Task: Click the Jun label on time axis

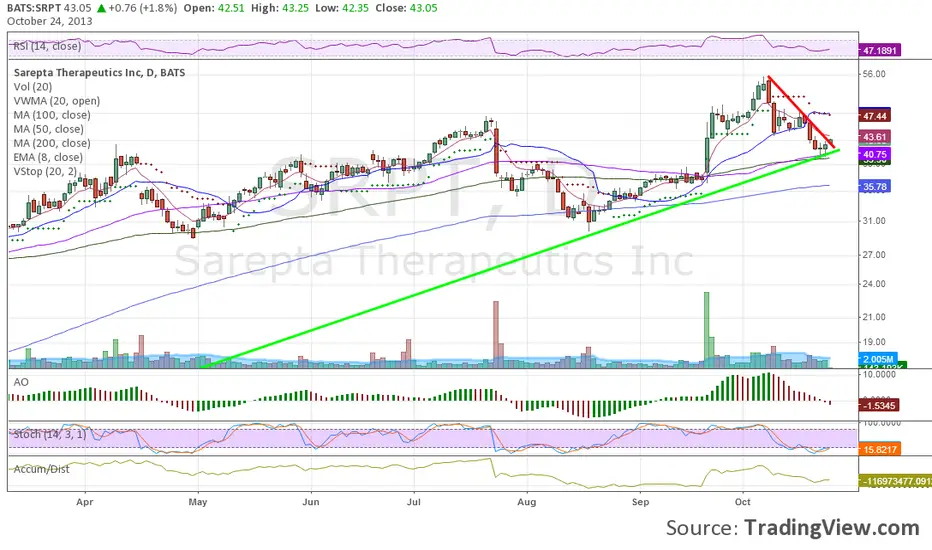Action: 311,502
